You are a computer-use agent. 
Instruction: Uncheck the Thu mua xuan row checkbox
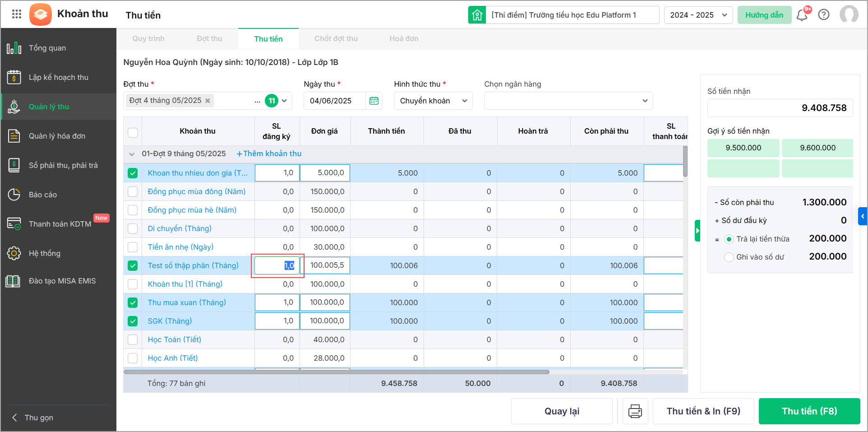133,302
